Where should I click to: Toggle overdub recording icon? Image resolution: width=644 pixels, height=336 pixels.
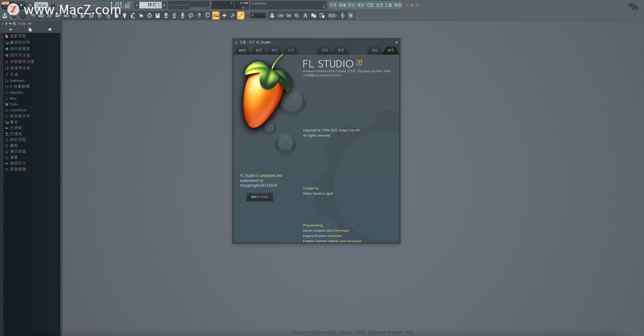[x=58, y=15]
